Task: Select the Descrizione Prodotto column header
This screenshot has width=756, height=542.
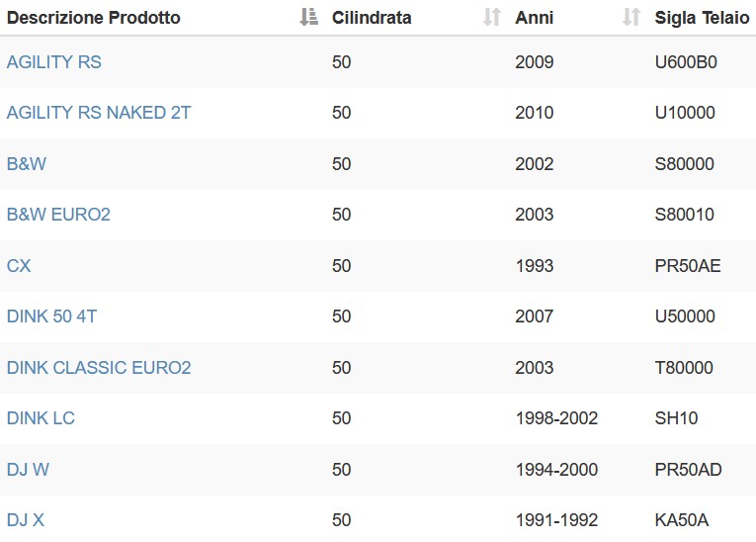Action: [x=94, y=18]
